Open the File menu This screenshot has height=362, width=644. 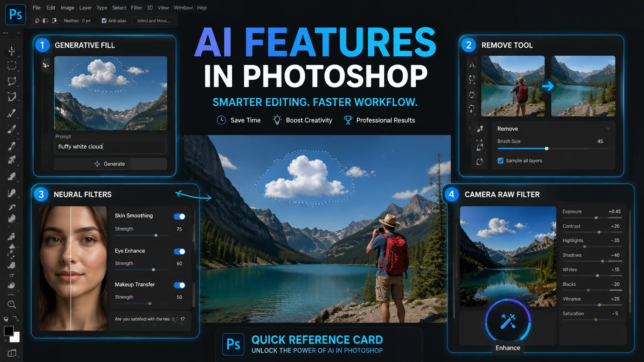(36, 8)
